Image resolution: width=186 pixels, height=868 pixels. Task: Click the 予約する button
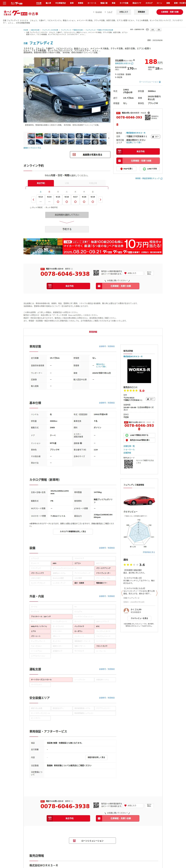point(67,229)
